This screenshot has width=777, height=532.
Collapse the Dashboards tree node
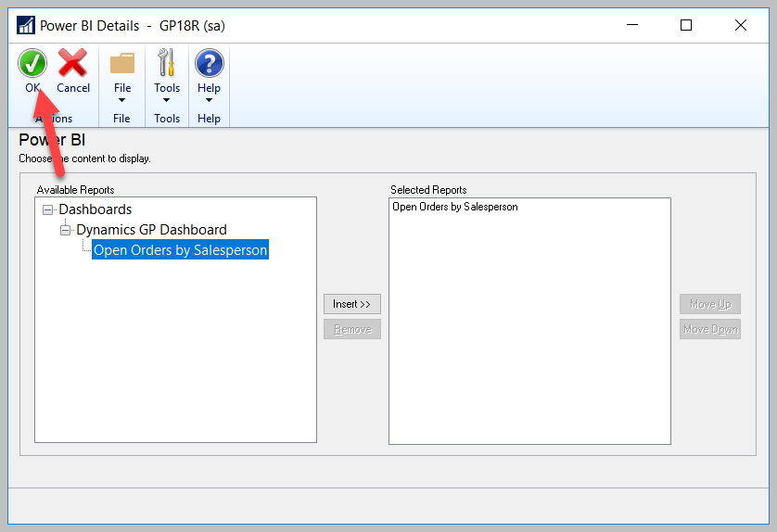(47, 210)
